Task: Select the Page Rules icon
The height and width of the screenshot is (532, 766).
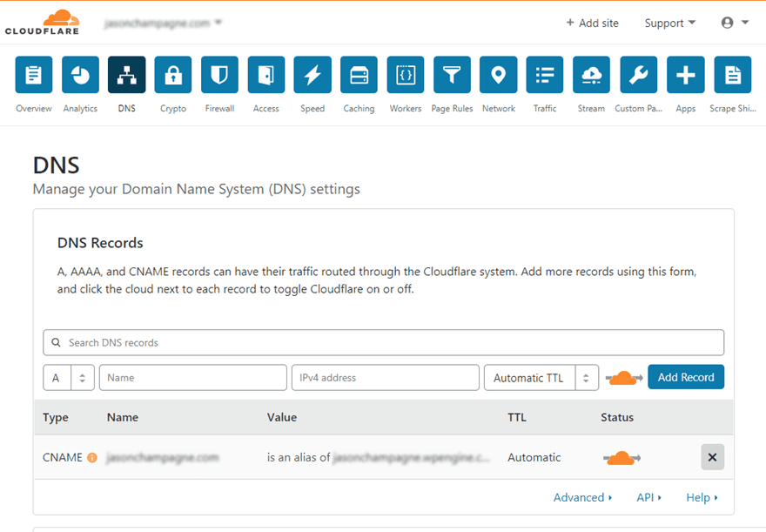Action: [x=452, y=74]
